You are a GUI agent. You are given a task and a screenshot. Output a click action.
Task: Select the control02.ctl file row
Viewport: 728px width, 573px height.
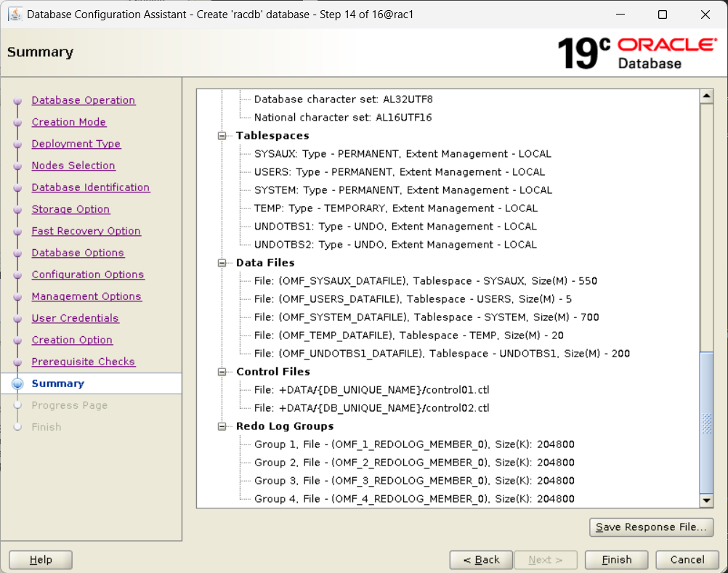point(371,408)
